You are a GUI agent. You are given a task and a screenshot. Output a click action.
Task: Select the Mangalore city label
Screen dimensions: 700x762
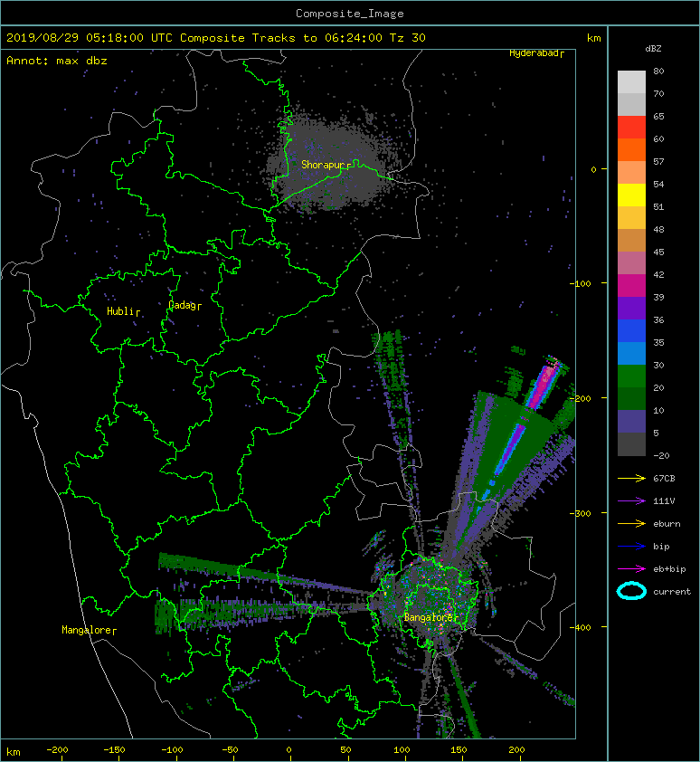[x=89, y=630]
